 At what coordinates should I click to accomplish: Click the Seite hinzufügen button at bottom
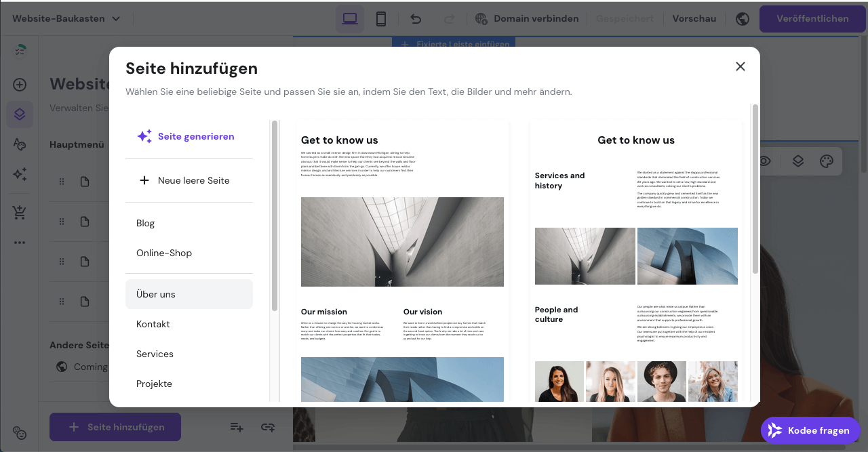[x=115, y=427]
